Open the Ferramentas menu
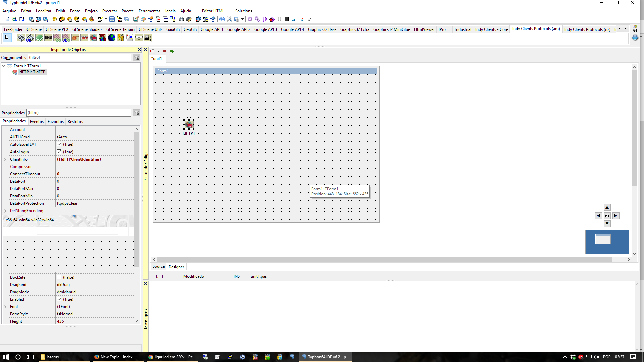644x362 pixels. pos(149,11)
